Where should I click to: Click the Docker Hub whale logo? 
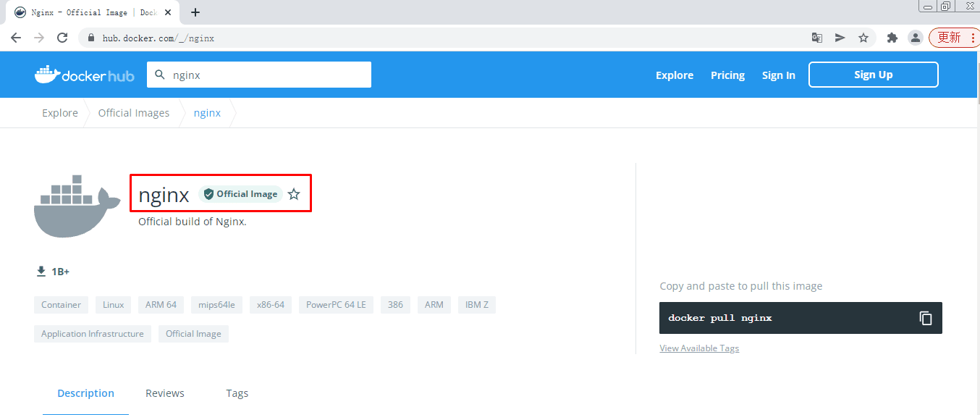click(84, 75)
